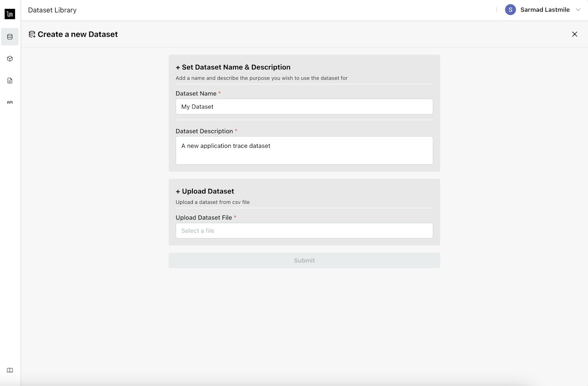Click the Submit button
Viewport: 588px width, 386px height.
[x=304, y=261]
